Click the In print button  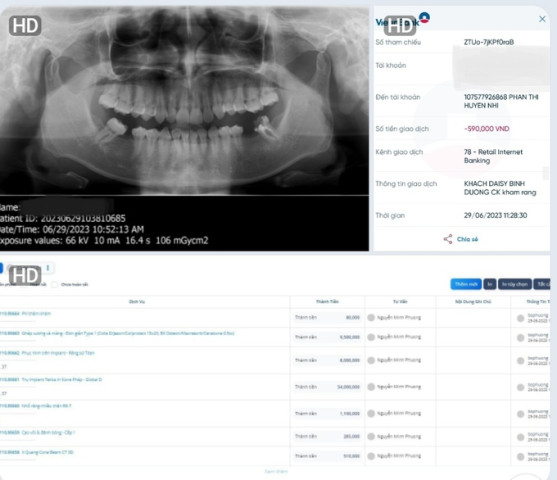pos(490,284)
